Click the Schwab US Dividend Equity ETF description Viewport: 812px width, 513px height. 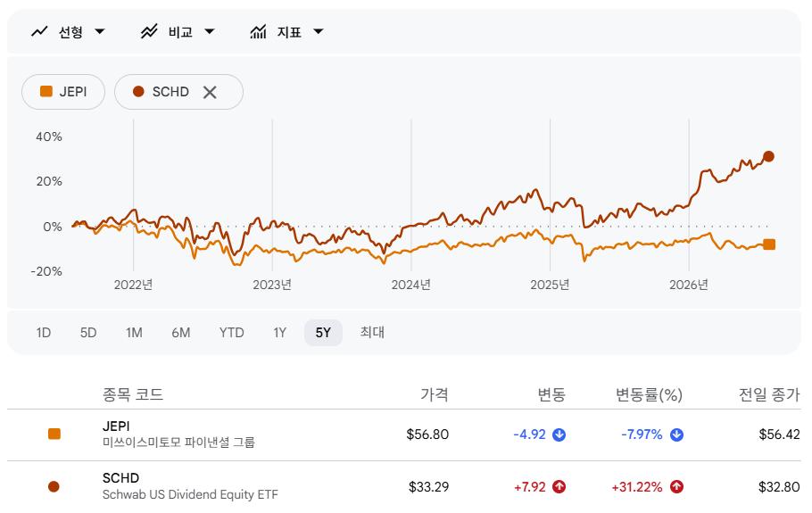(x=190, y=495)
